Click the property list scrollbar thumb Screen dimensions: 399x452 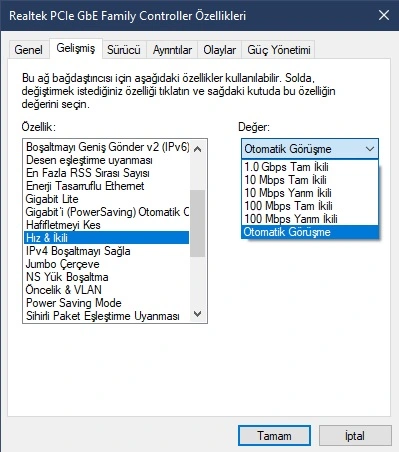pyautogui.click(x=198, y=223)
